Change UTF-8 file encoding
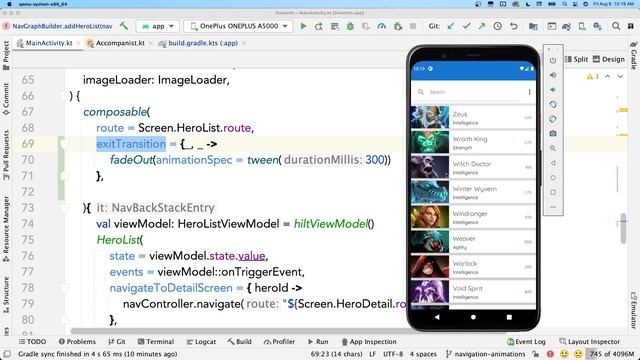 (393, 354)
